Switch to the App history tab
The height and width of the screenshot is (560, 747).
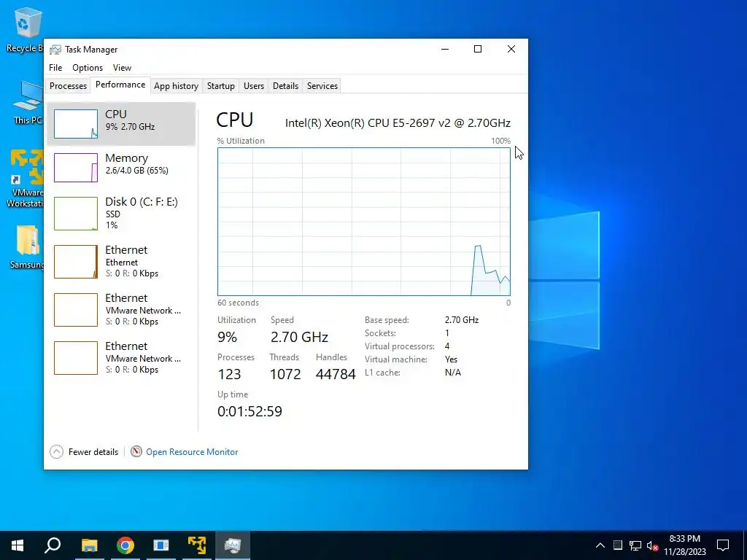click(176, 86)
